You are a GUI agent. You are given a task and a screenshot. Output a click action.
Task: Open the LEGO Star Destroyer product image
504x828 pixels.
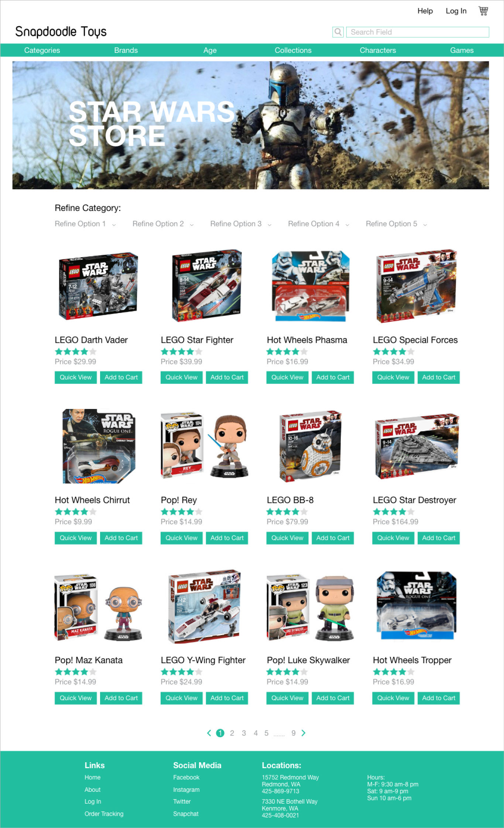pos(416,446)
